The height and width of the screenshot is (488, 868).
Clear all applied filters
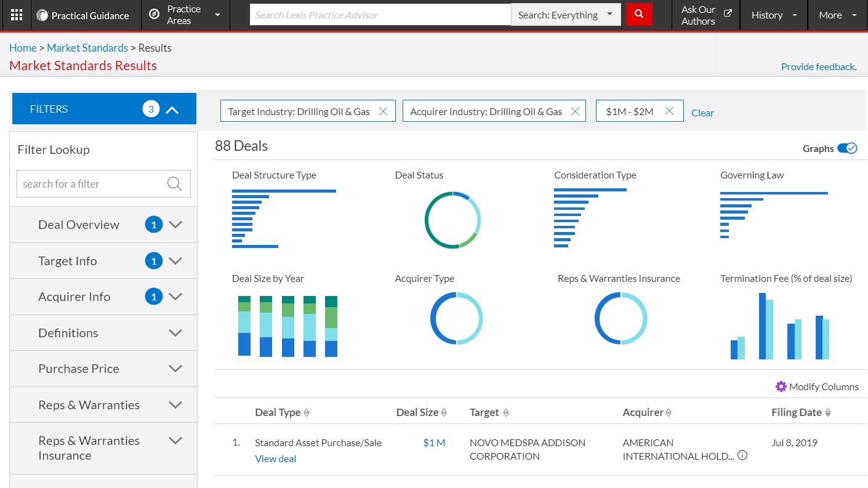[702, 113]
